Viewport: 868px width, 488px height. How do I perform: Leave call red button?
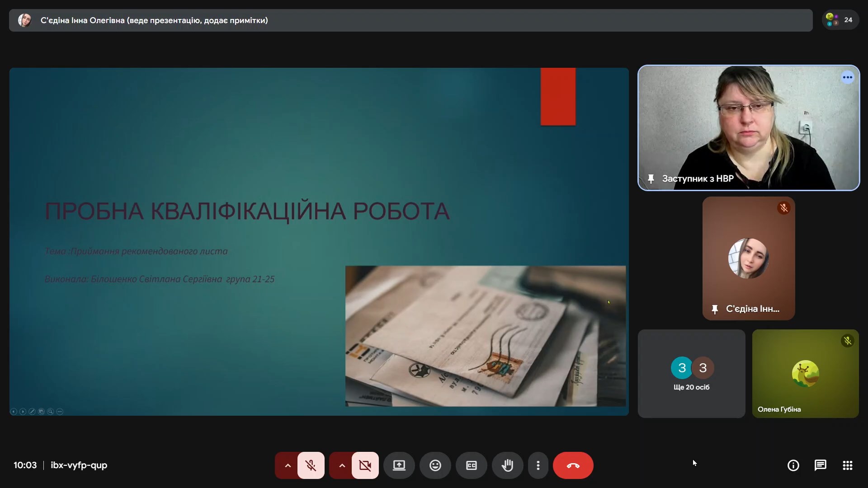[573, 465]
